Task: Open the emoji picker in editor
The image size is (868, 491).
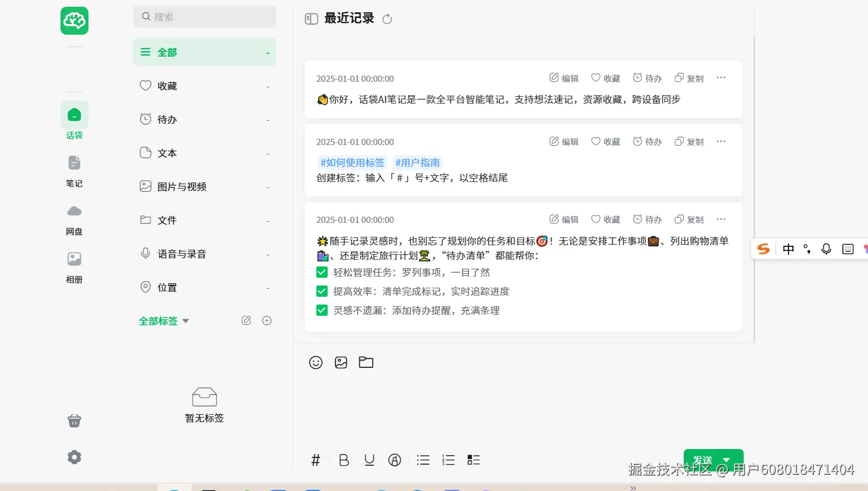Action: (316, 362)
